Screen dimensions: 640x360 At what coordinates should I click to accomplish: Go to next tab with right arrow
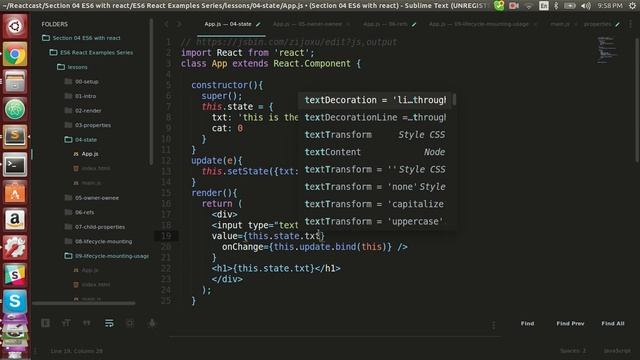(x=179, y=24)
